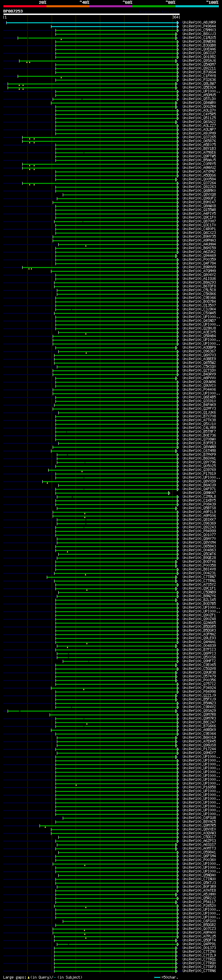Select hit label UniRef100_P00359
Screen dimensions: 222x980
pos(199,259)
